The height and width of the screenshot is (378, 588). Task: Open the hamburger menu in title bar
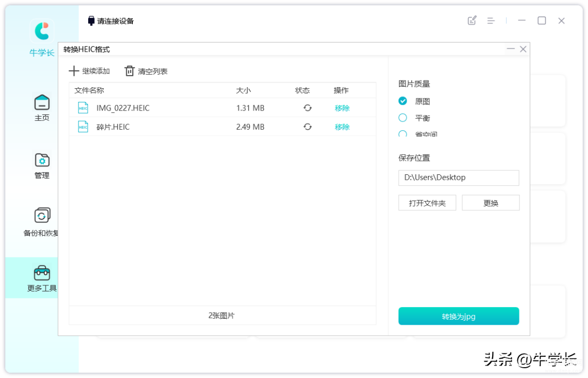(491, 21)
